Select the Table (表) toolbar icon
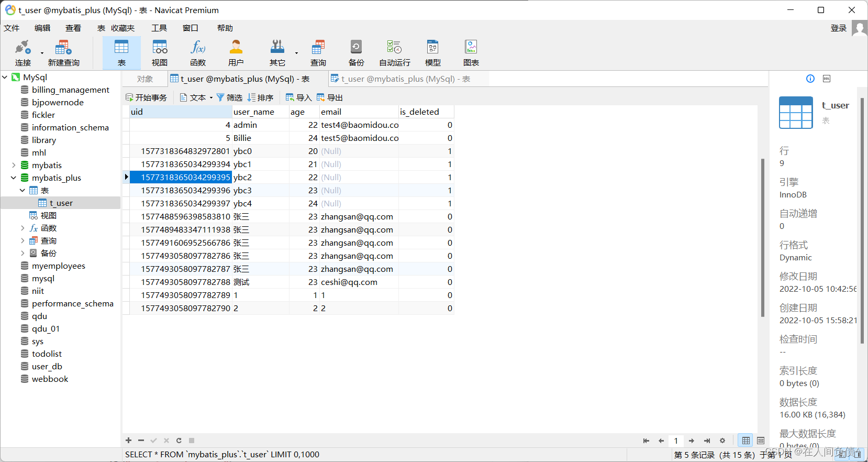The image size is (868, 462). coord(121,53)
